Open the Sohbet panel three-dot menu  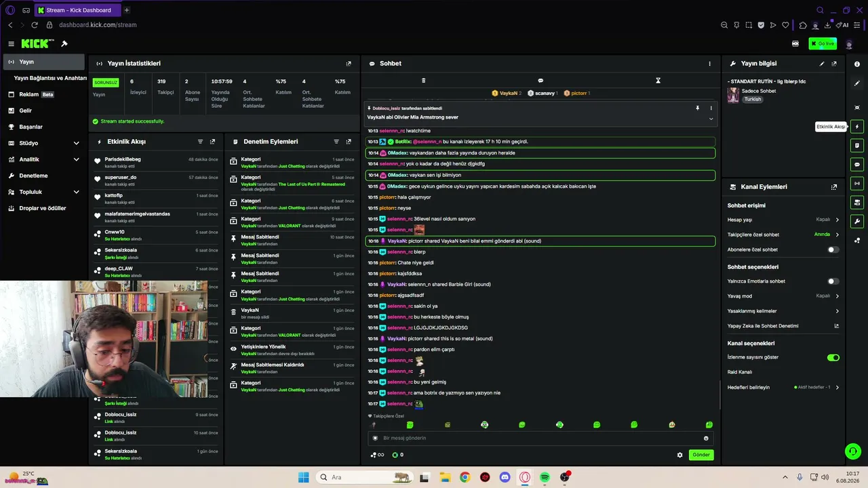(710, 64)
